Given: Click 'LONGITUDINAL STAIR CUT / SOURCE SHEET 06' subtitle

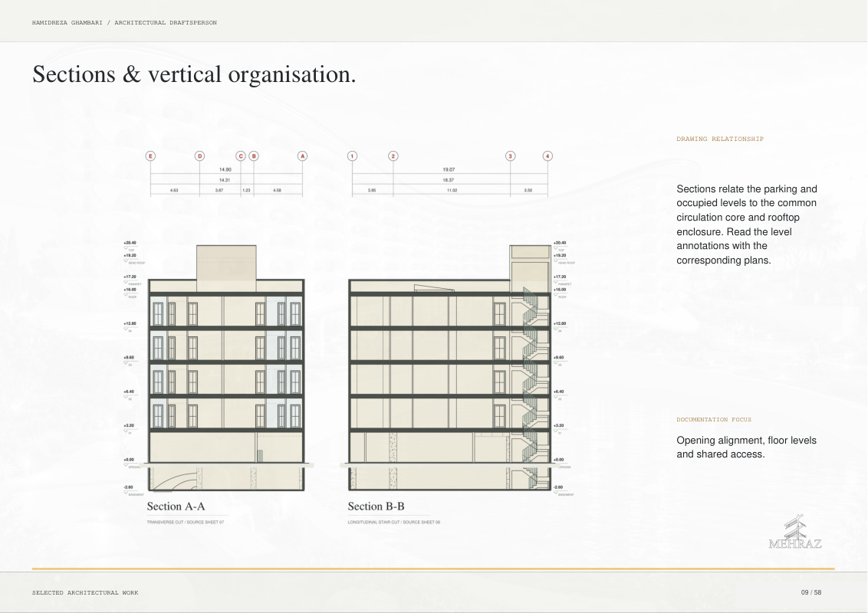Looking at the screenshot, I should (394, 523).
